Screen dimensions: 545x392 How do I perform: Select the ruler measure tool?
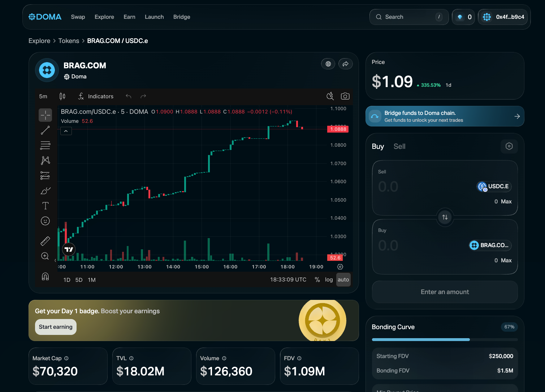[46, 241]
